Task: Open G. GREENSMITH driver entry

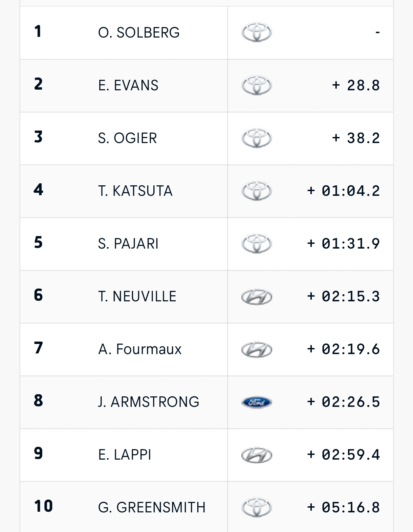Action: point(152,507)
